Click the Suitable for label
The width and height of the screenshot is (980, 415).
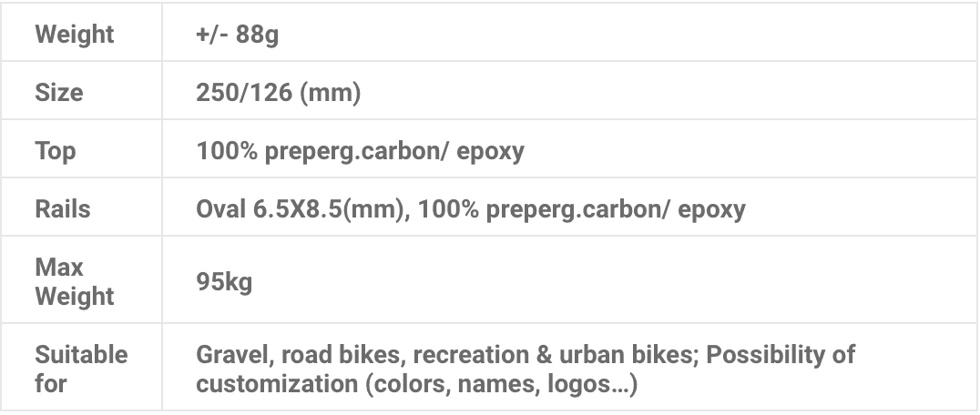coord(81,369)
